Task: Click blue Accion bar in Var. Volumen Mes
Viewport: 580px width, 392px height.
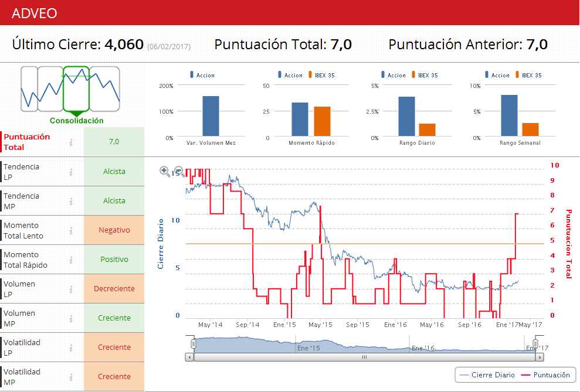Action: (211, 116)
